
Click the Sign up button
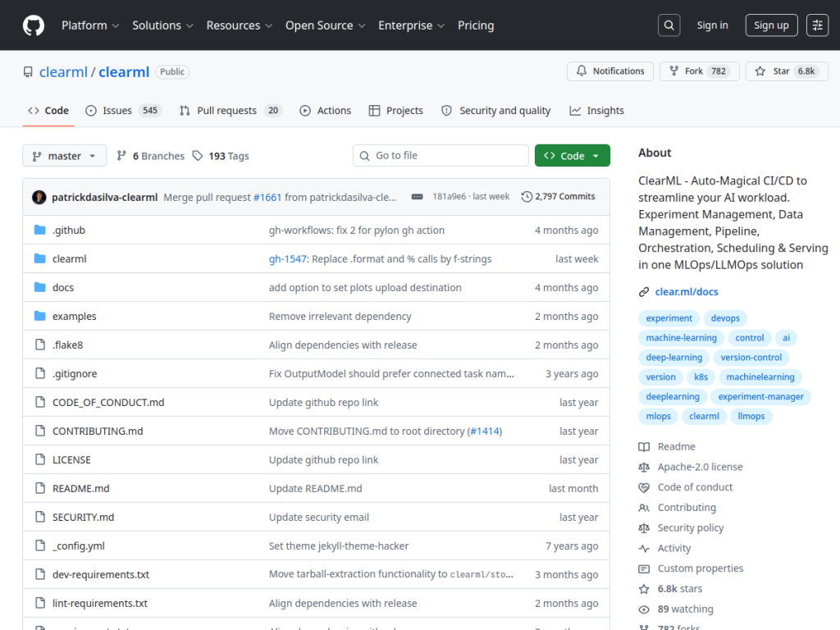click(x=771, y=25)
